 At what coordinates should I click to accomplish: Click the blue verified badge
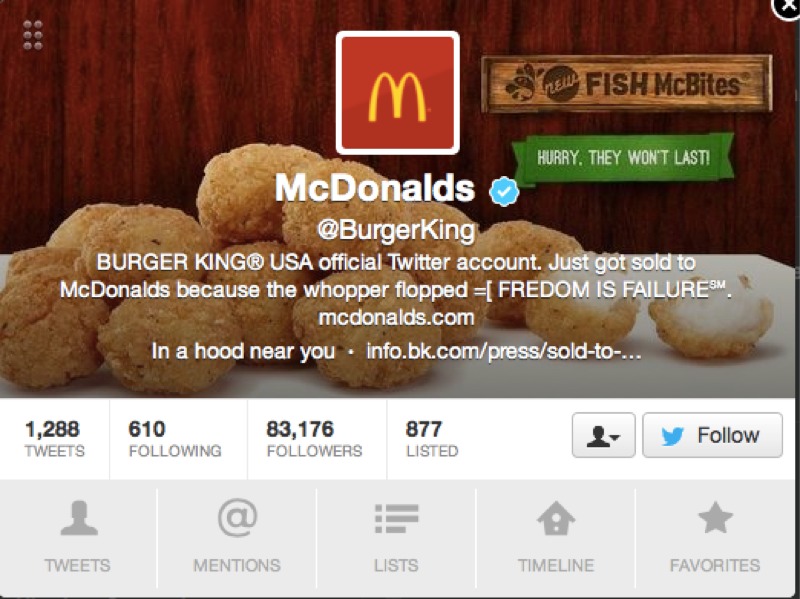pos(504,191)
